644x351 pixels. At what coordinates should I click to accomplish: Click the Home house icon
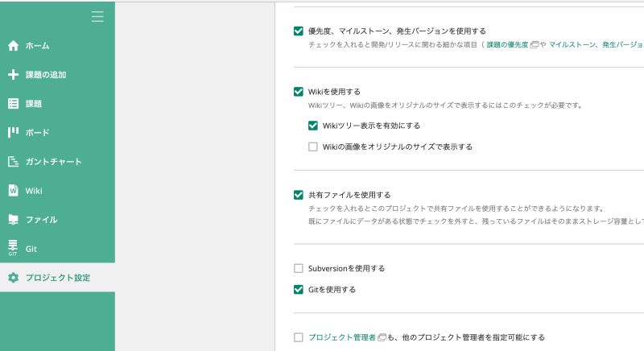coord(13,46)
